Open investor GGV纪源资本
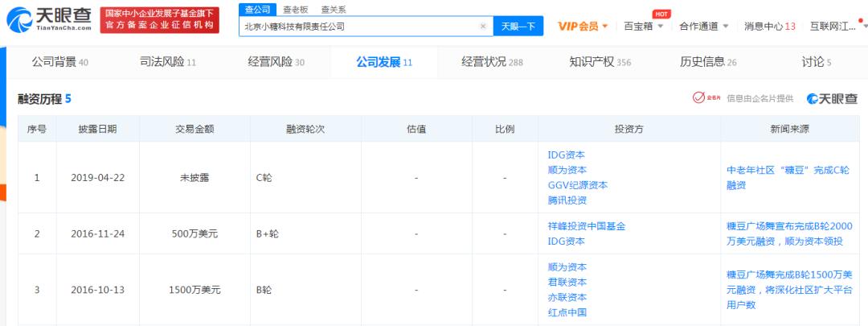 coord(577,185)
